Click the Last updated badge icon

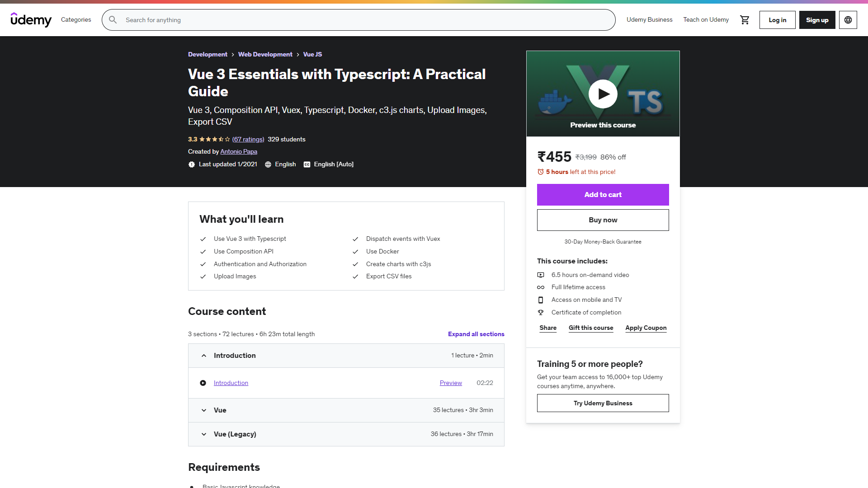(192, 164)
